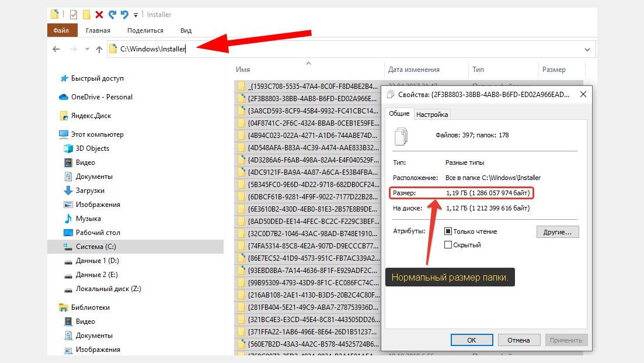Open the OneDrive - Personal cloud item
This screenshot has width=644, height=363.
pyautogui.click(x=102, y=97)
